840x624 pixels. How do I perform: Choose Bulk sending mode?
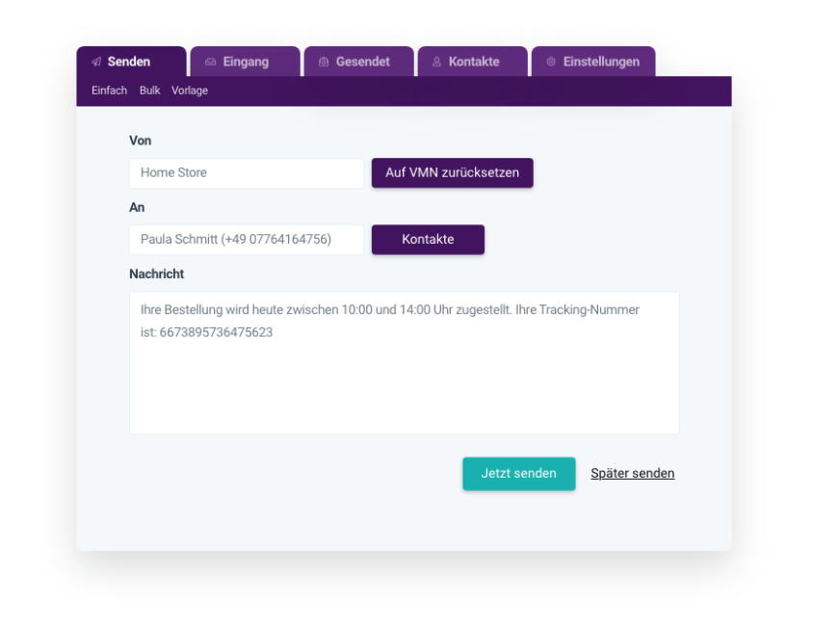149,91
